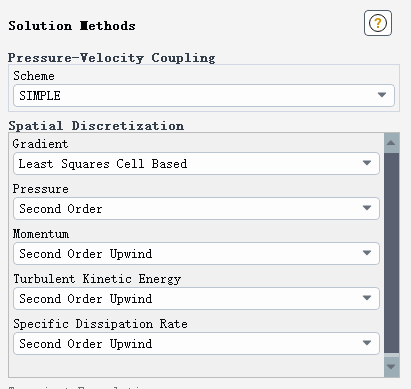Open the Gradient Least Squares Cell Based dropdown
Image resolution: width=411 pixels, height=389 pixels.
196,163
